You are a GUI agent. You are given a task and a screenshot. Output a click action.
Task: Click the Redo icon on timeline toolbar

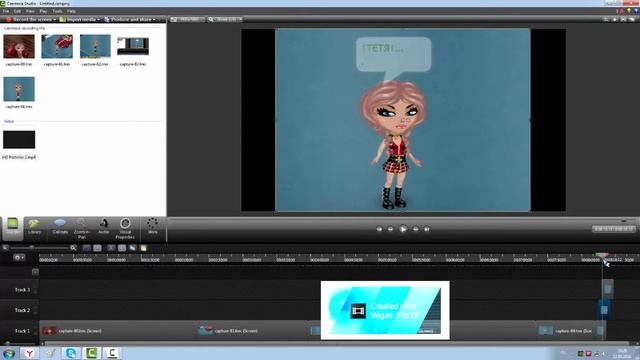(97, 248)
